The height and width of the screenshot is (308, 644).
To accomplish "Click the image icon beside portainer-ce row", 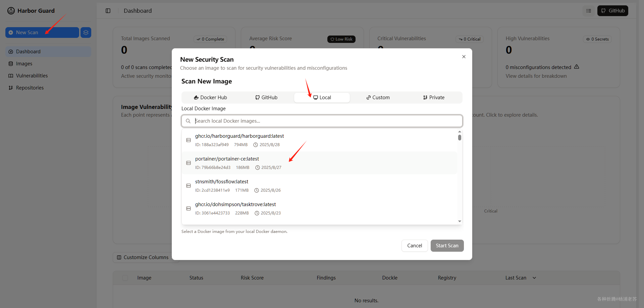I will [x=189, y=163].
